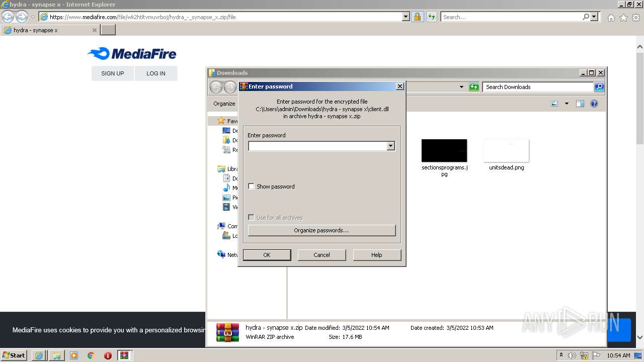Click the Favorites star in Downloads sidebar

click(221, 121)
